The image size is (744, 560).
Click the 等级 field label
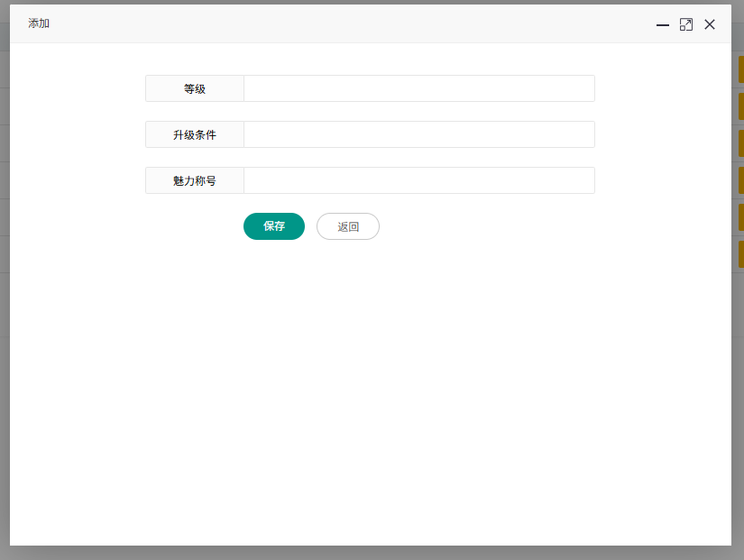[195, 88]
